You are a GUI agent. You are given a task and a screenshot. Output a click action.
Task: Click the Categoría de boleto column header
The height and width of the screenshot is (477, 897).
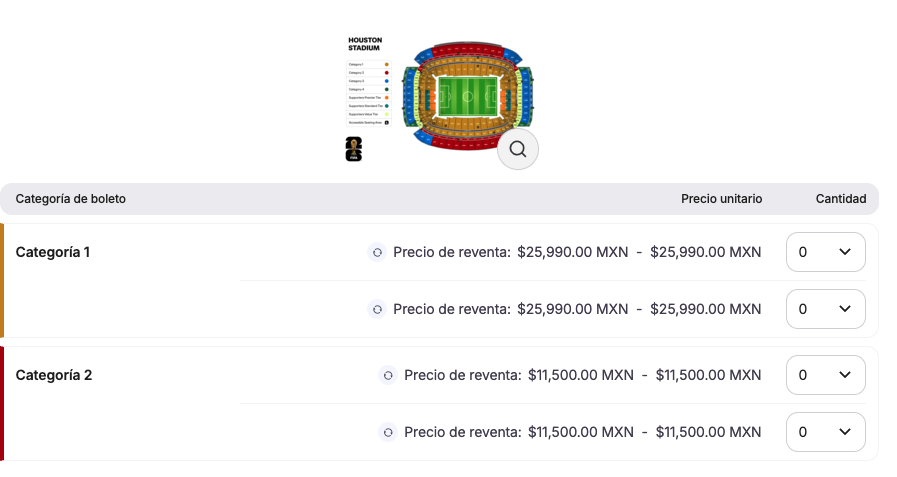(x=71, y=199)
